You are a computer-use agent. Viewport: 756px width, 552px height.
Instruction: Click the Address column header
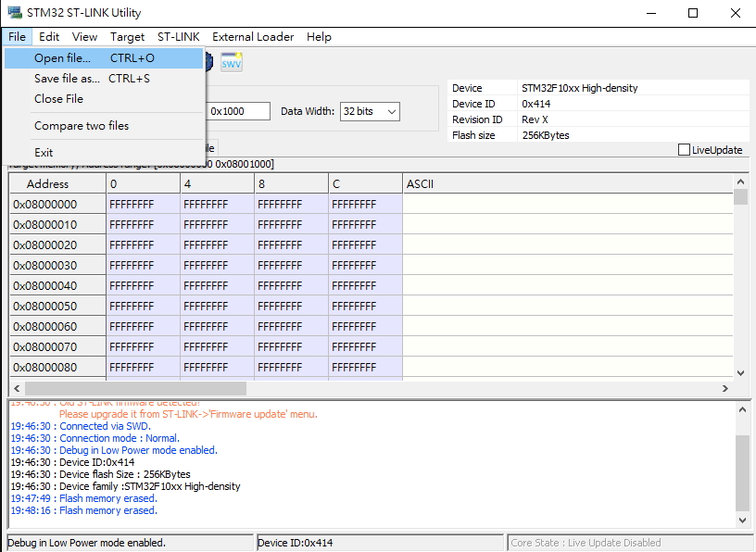[57, 183]
